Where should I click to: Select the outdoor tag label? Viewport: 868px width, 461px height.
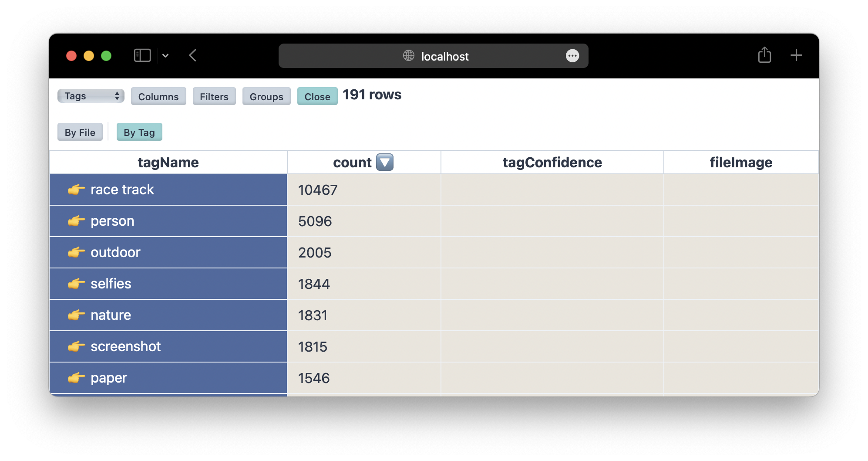pyautogui.click(x=115, y=252)
